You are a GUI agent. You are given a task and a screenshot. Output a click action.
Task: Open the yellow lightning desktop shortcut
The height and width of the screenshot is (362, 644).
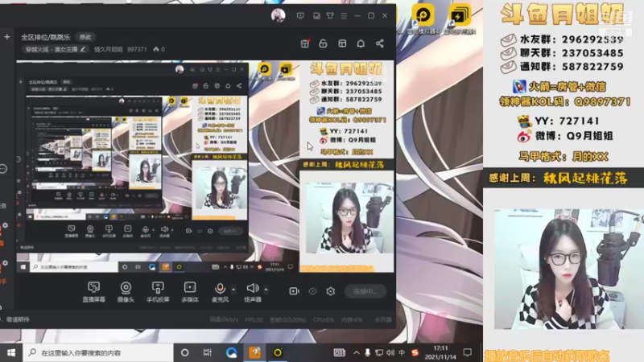pyautogui.click(x=460, y=18)
